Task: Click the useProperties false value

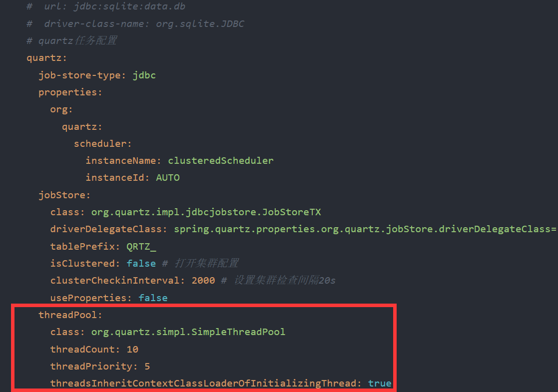Action: click(153, 298)
